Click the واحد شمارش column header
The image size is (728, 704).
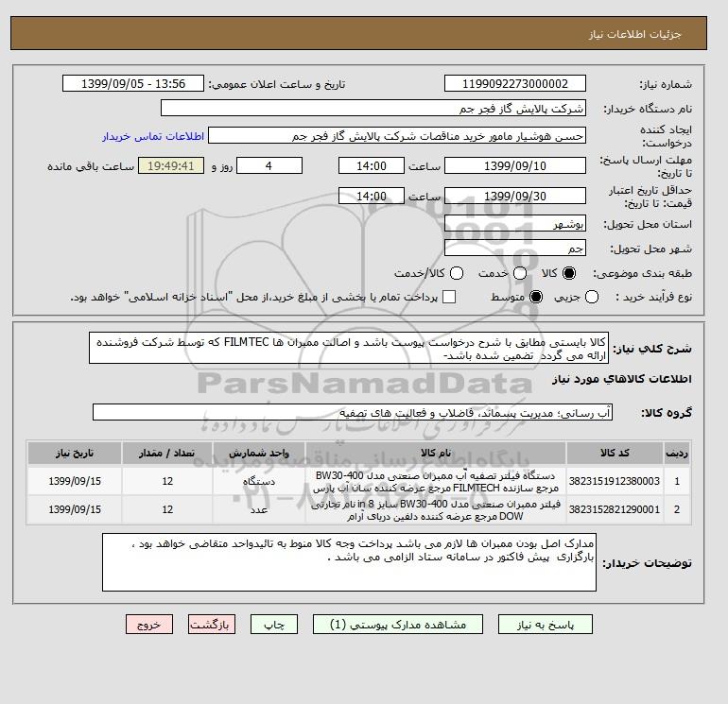[259, 453]
